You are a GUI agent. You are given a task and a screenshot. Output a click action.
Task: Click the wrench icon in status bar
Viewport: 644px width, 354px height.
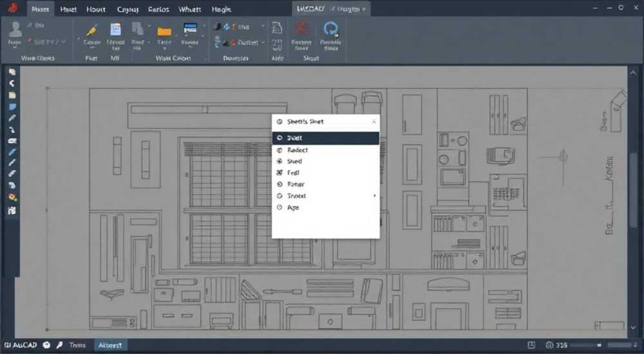point(60,345)
